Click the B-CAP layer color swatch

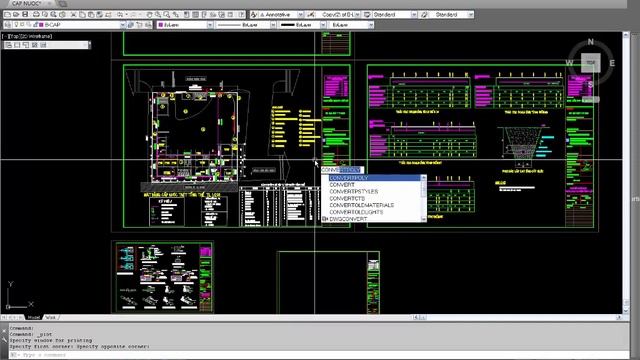41,25
